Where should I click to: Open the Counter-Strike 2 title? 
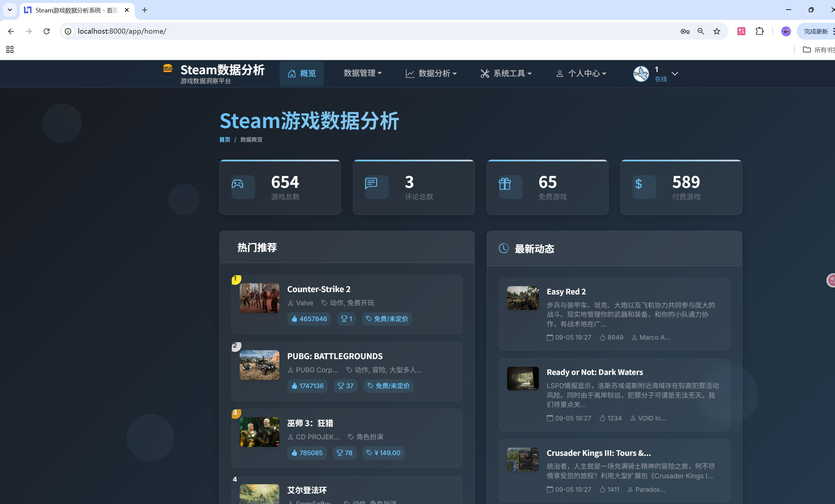(x=319, y=289)
